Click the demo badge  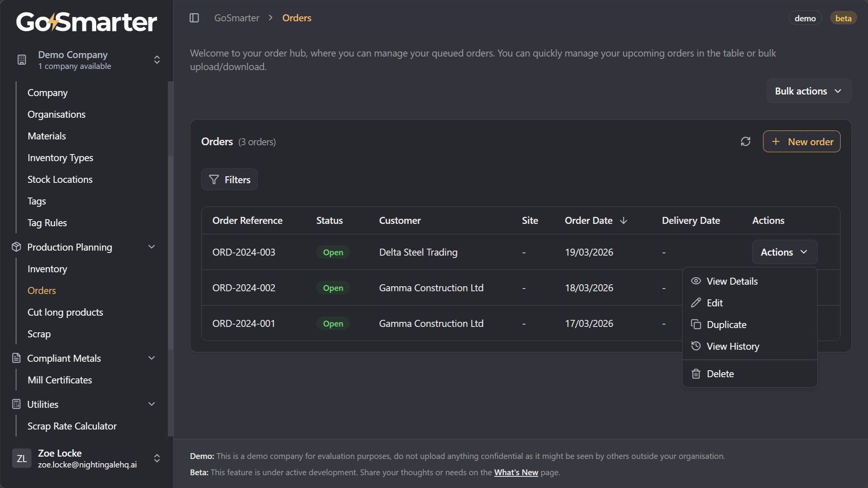click(x=805, y=18)
